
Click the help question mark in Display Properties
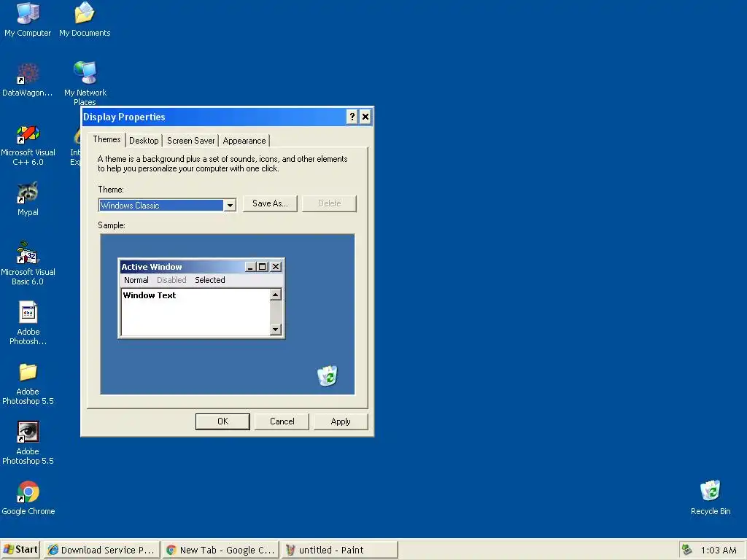click(x=352, y=117)
